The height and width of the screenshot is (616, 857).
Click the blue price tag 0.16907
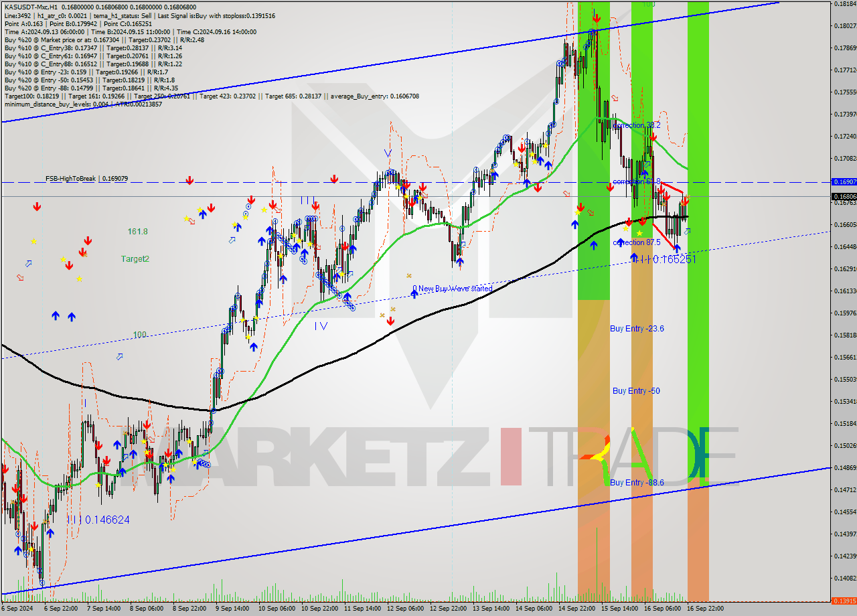(844, 181)
